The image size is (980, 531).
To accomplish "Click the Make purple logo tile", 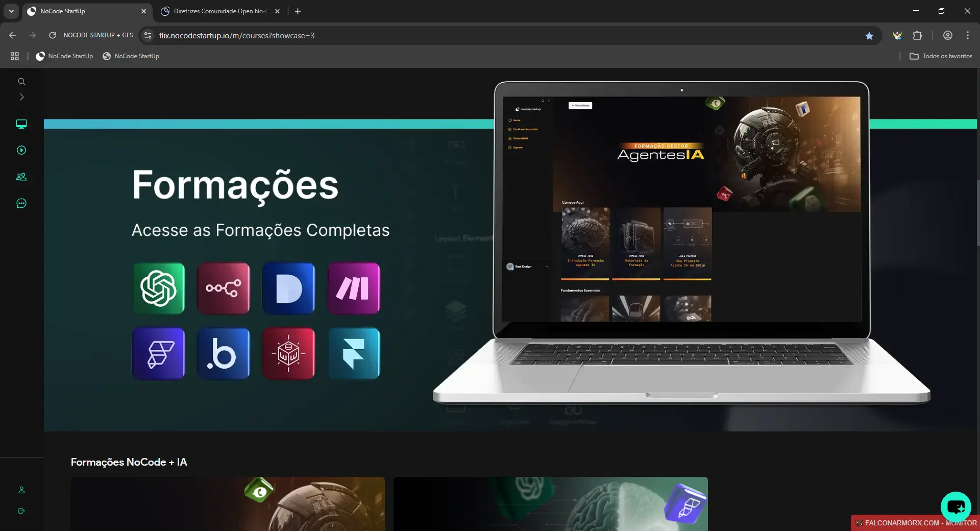I will [x=354, y=288].
